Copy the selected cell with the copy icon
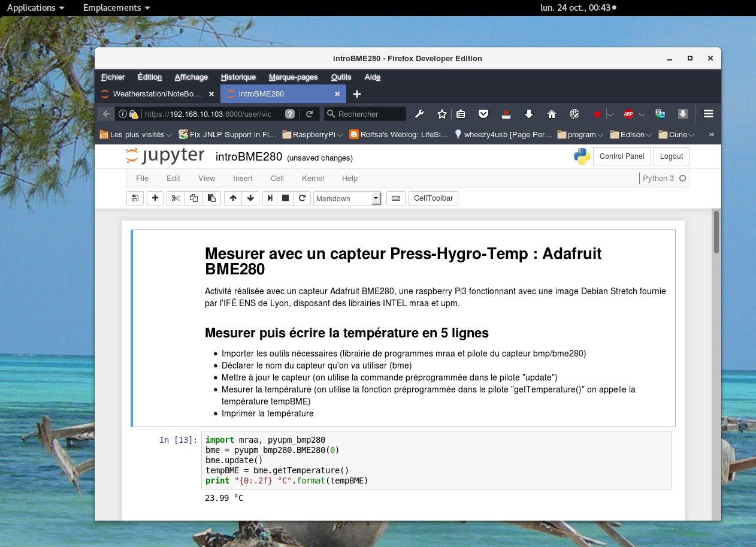756x547 pixels. click(193, 198)
